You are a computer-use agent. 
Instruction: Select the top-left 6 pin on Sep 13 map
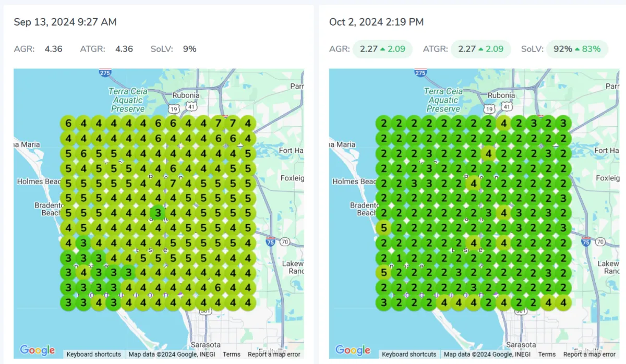(68, 124)
